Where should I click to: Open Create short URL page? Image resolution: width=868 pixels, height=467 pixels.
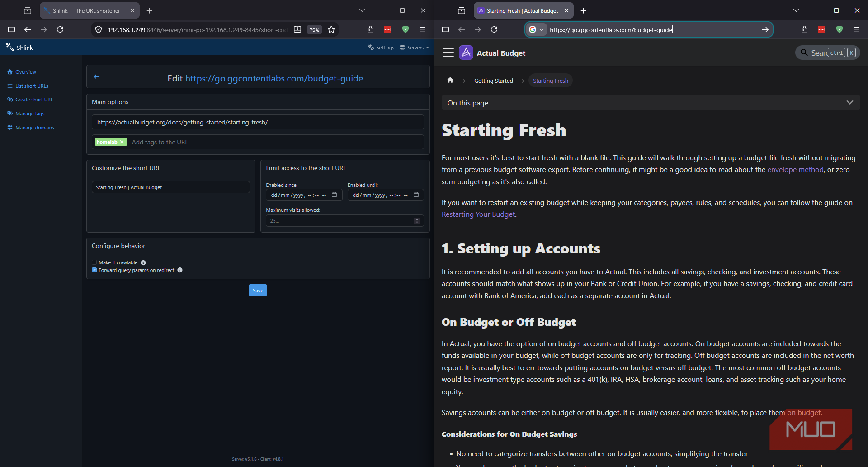point(30,100)
